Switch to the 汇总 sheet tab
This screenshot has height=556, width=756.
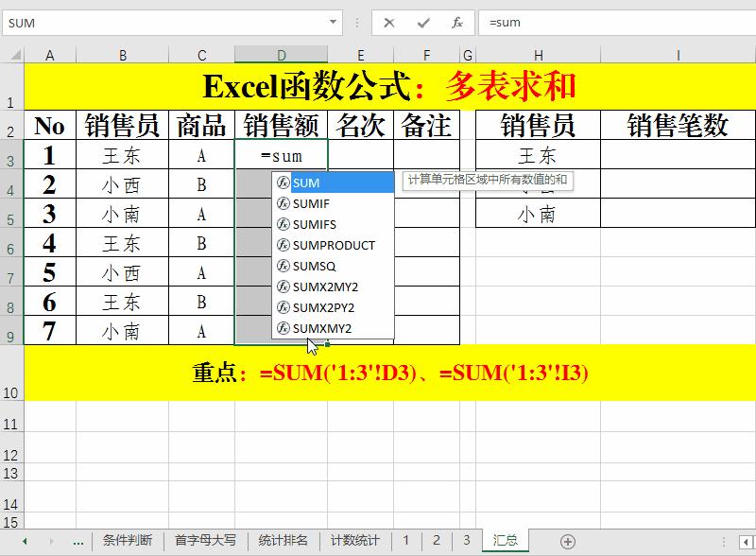pyautogui.click(x=504, y=539)
